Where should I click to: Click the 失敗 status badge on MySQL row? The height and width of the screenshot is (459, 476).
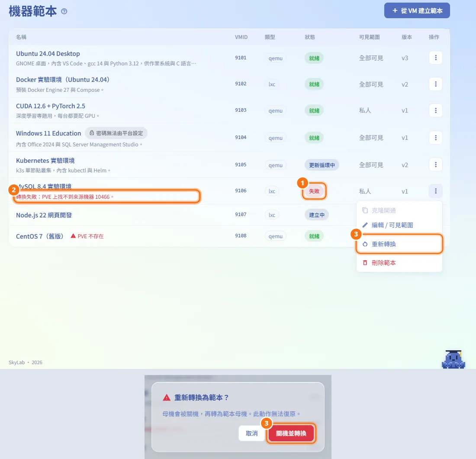(x=314, y=191)
